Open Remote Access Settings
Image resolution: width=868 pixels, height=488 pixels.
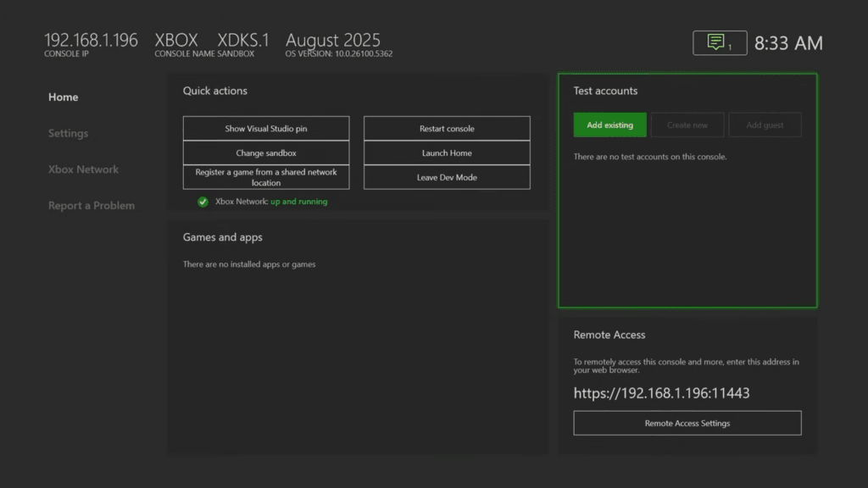click(687, 423)
